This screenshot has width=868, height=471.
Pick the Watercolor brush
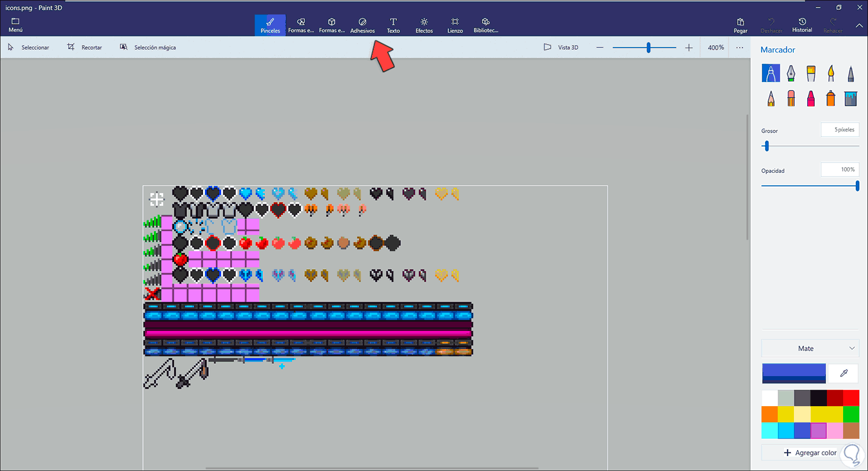(831, 73)
